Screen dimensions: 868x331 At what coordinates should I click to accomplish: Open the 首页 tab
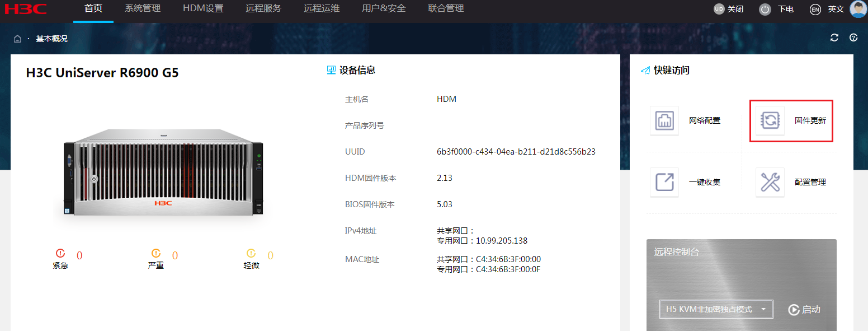(x=93, y=8)
